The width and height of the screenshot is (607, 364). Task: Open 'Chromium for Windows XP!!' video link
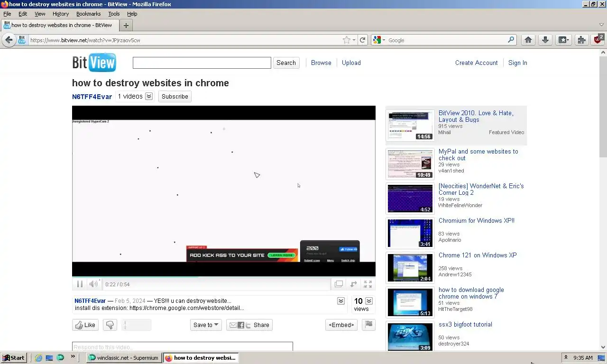click(476, 220)
